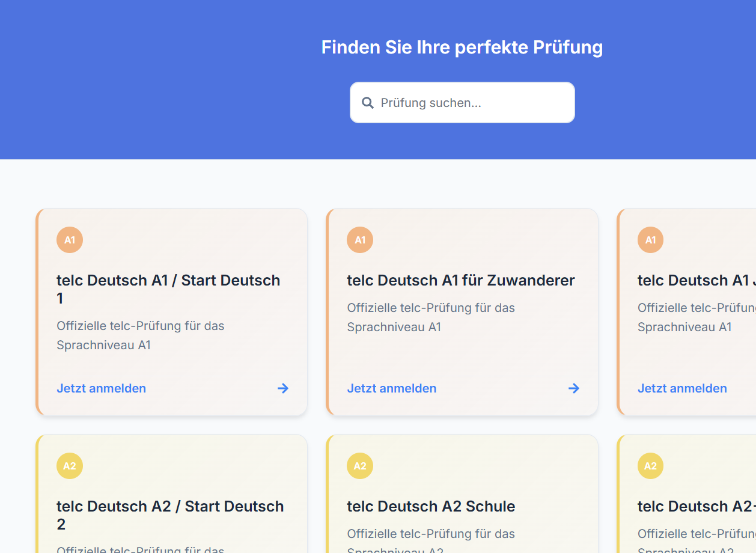Click arrow icon on A1 für Zuwanderer card
Image resolution: width=756 pixels, height=553 pixels.
574,388
